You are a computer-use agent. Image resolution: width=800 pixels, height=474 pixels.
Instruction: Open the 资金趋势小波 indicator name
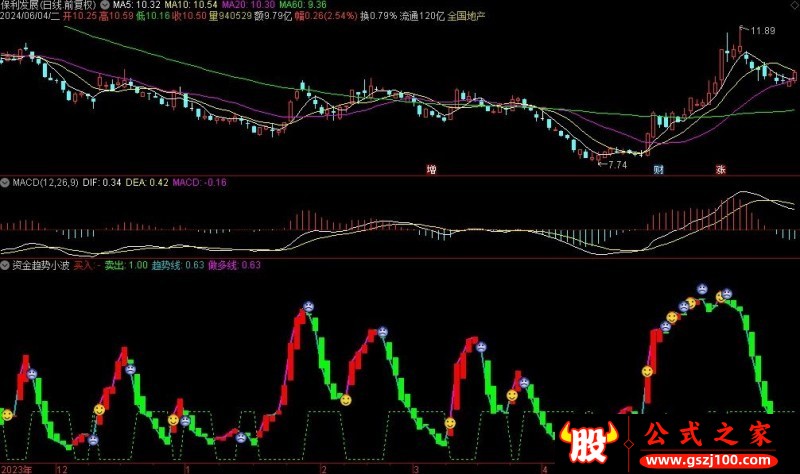40,265
